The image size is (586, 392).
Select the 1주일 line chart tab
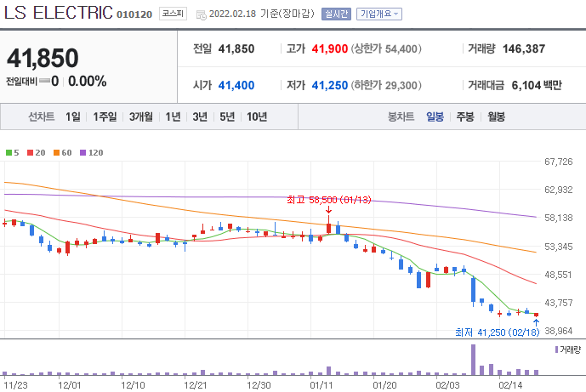click(x=105, y=116)
